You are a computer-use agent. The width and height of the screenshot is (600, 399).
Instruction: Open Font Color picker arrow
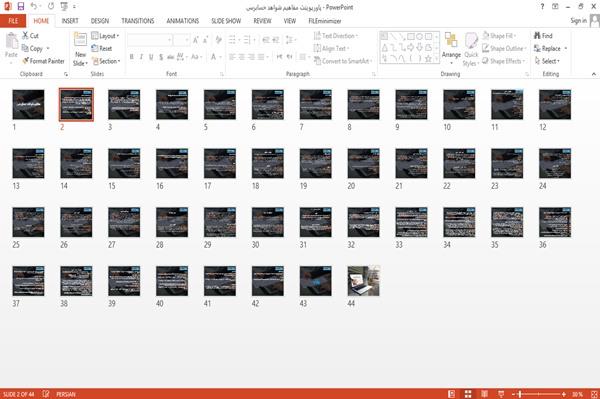click(x=220, y=57)
